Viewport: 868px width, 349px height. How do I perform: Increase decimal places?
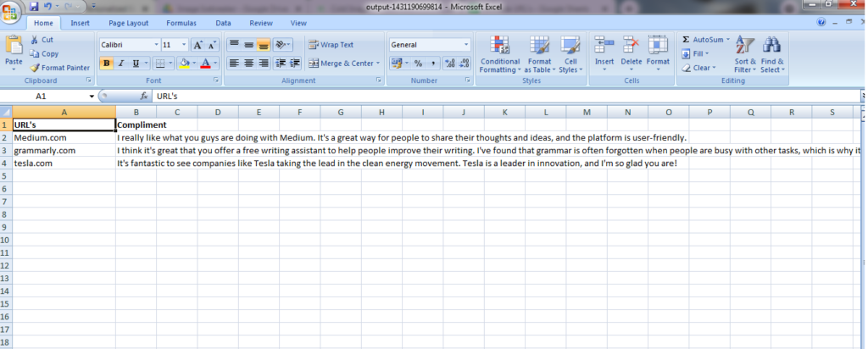450,63
